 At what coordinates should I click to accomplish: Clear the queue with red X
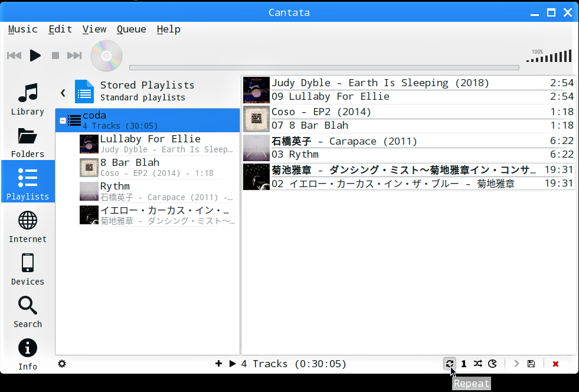pyautogui.click(x=555, y=364)
